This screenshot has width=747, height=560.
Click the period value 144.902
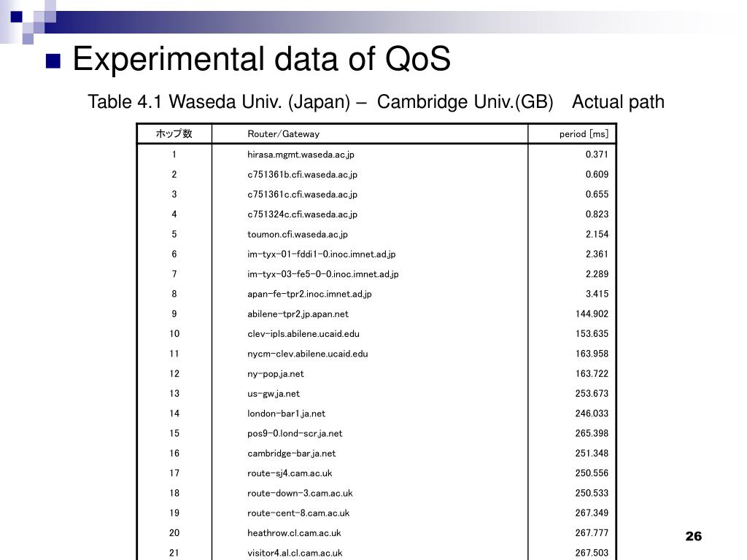[x=592, y=314]
